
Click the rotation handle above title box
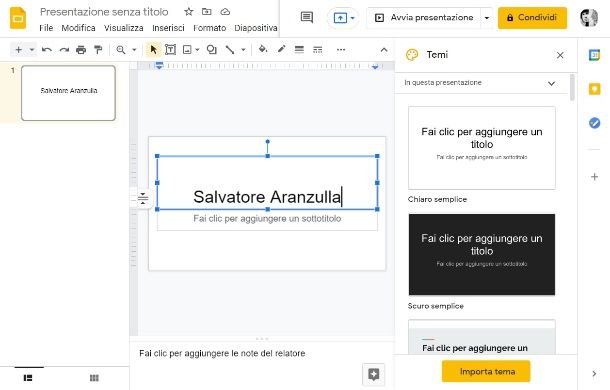click(x=267, y=142)
